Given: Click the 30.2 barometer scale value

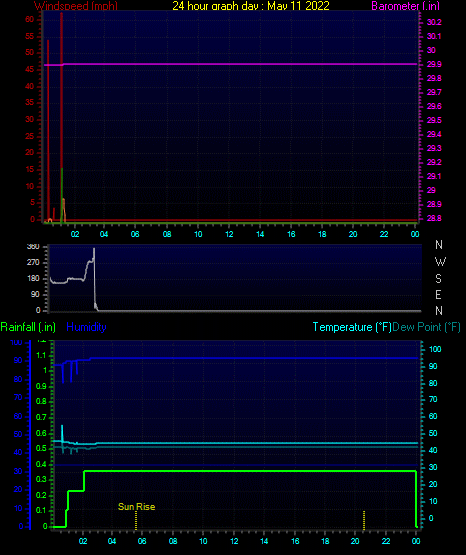Looking at the screenshot, I should 434,22.
